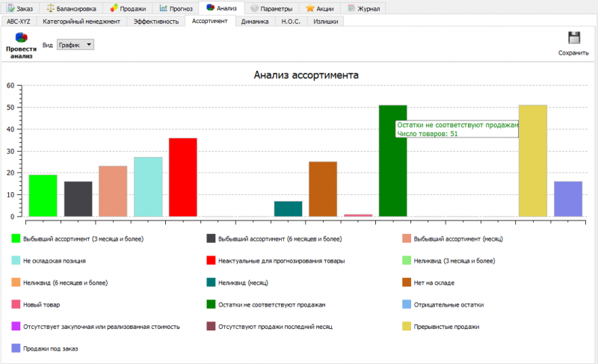Expand the Вид dropdown showing График
598x364 pixels.
click(x=75, y=45)
